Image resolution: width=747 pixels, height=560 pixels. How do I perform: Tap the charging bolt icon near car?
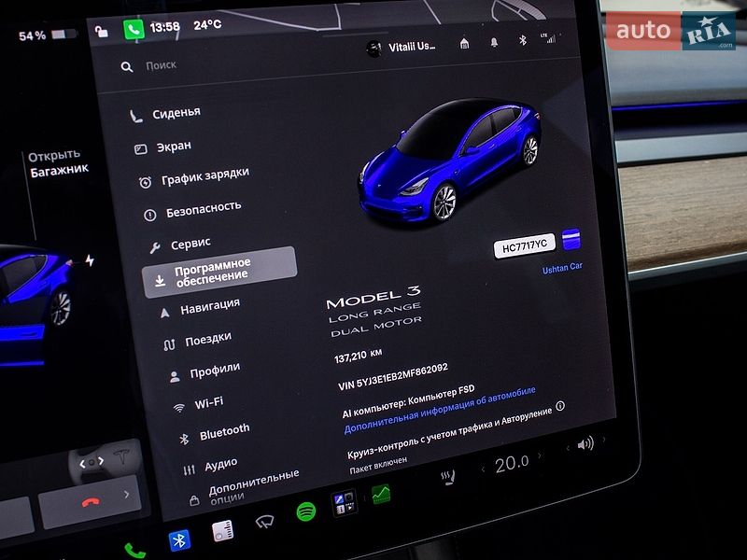90,260
